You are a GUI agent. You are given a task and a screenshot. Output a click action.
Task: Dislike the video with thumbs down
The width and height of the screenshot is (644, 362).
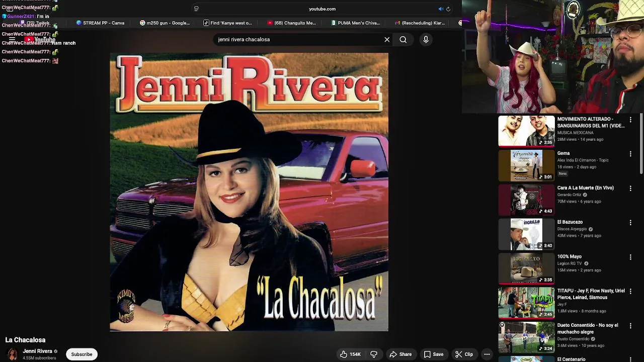(374, 354)
